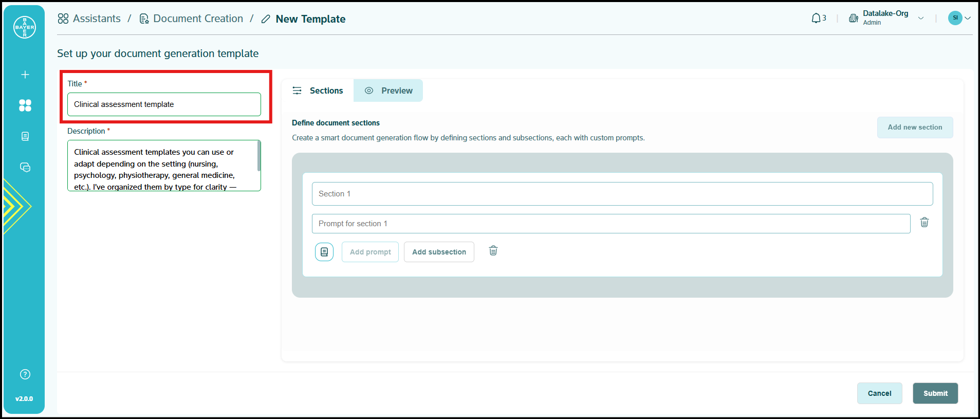Click the plus icon in sidebar

25,75
